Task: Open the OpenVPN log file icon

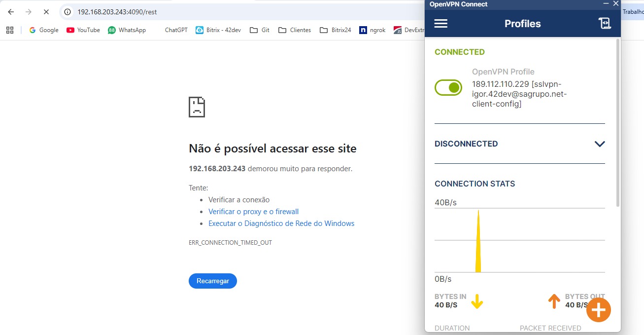Action: (605, 24)
